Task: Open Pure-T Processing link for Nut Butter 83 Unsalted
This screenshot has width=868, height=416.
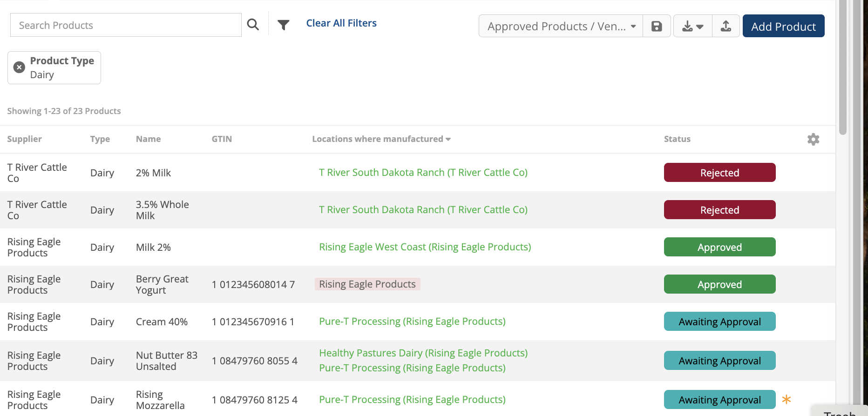Action: pos(412,368)
